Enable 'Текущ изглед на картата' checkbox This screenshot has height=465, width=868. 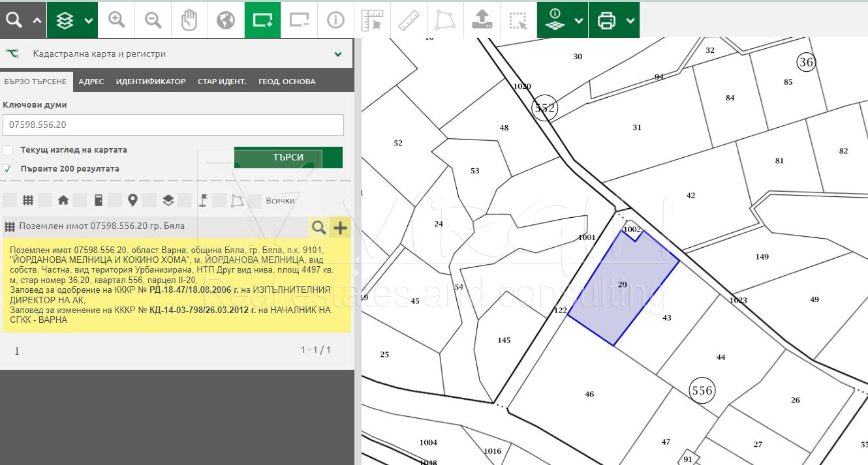pyautogui.click(x=8, y=150)
